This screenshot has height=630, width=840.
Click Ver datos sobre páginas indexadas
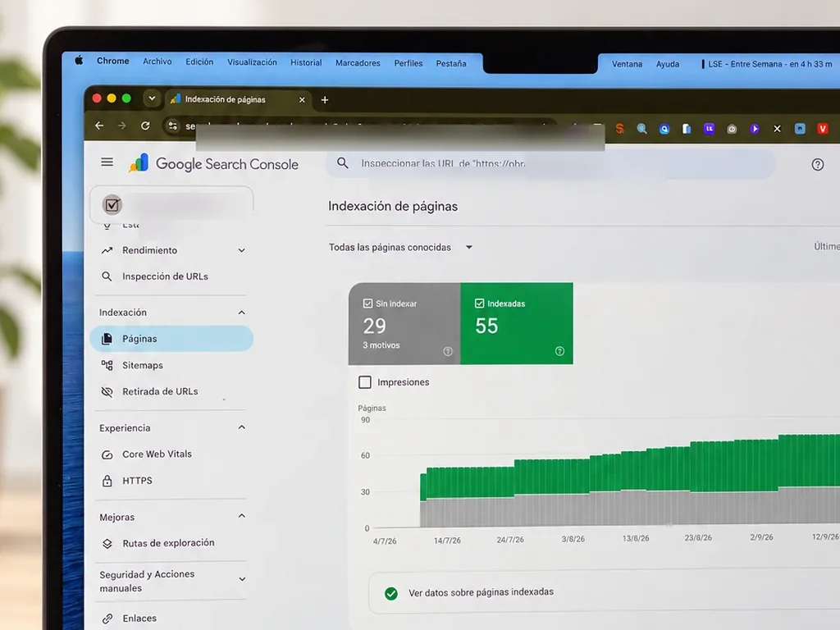pos(481,592)
